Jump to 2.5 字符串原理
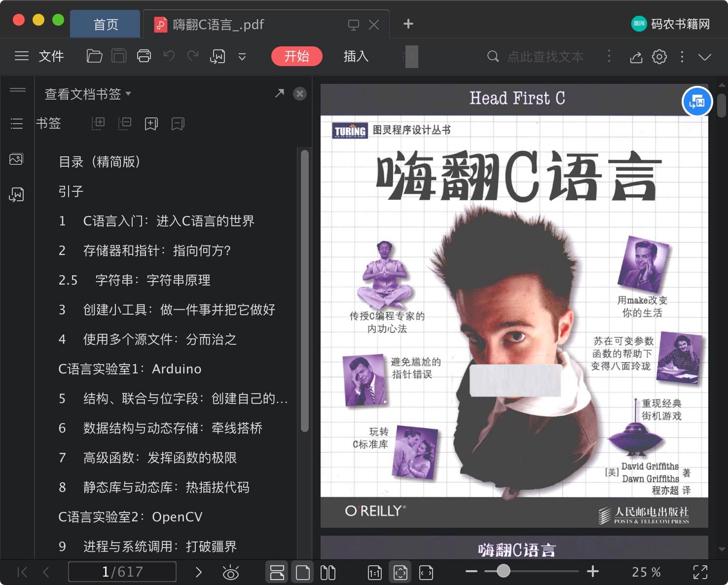Image resolution: width=728 pixels, height=585 pixels. click(x=134, y=280)
